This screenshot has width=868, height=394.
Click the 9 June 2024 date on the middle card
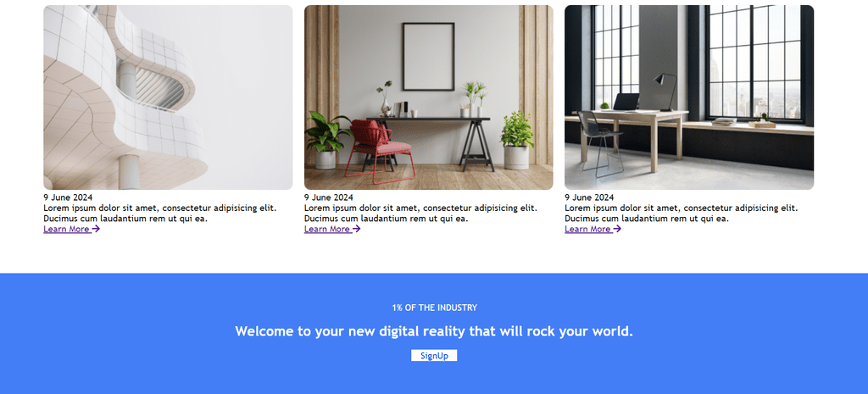coord(329,197)
